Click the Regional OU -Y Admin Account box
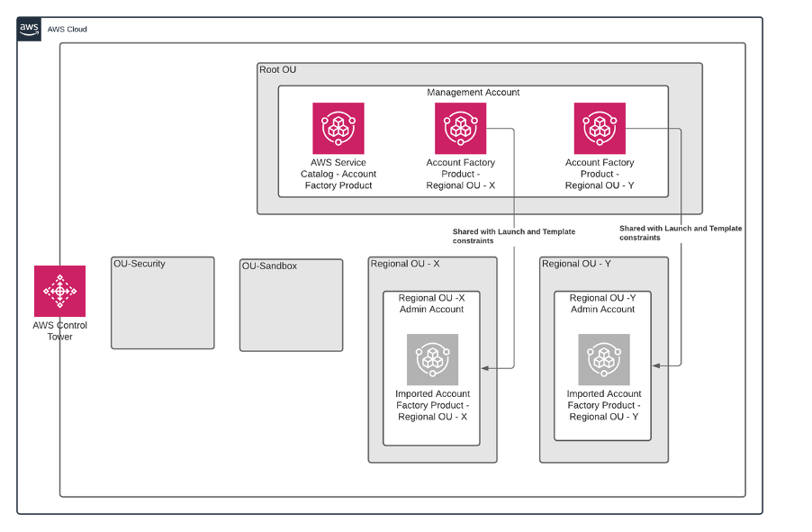The image size is (812, 532). (602, 302)
